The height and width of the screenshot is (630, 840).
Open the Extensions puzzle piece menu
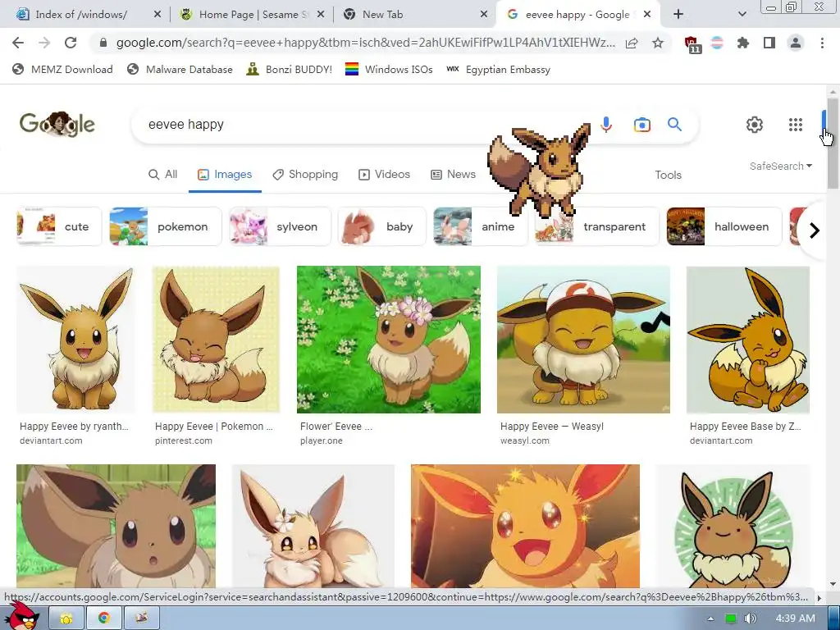click(743, 43)
